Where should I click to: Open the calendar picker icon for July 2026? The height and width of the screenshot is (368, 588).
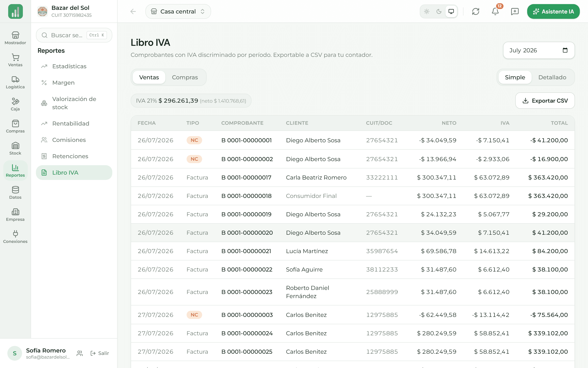[565, 50]
